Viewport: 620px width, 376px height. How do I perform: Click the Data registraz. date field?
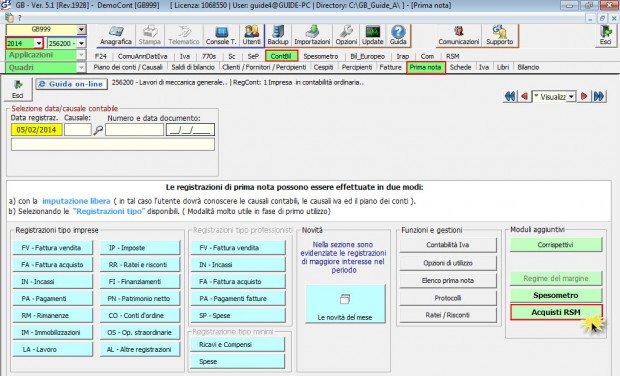(x=36, y=130)
